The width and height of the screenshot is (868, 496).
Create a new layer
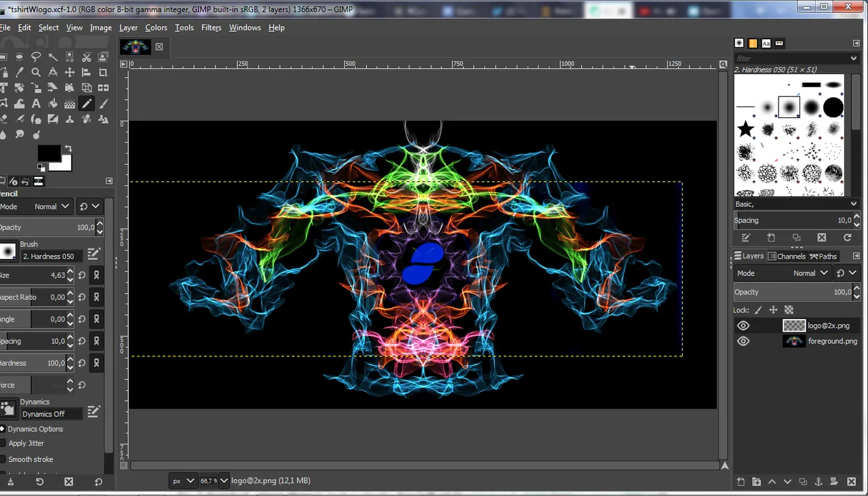point(741,482)
